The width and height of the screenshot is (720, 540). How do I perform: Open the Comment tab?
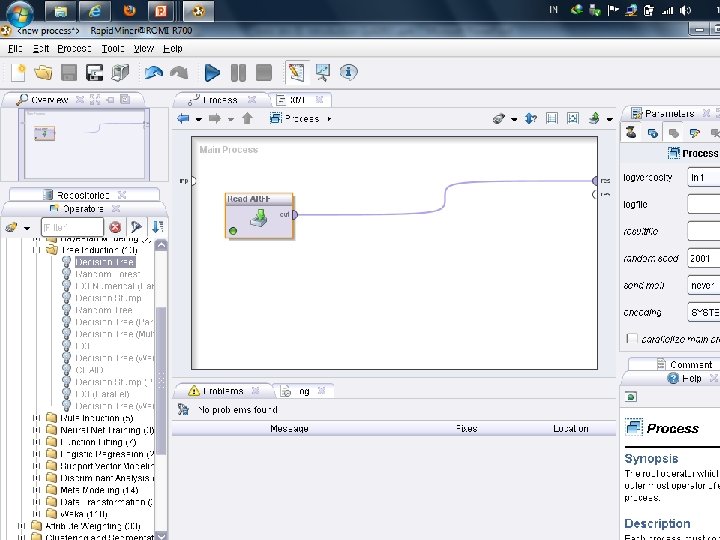click(x=691, y=365)
